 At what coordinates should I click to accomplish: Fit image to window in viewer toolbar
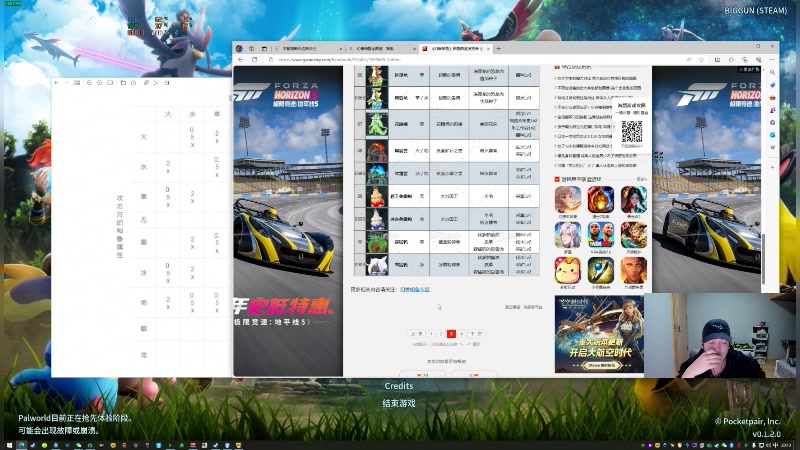click(110, 83)
